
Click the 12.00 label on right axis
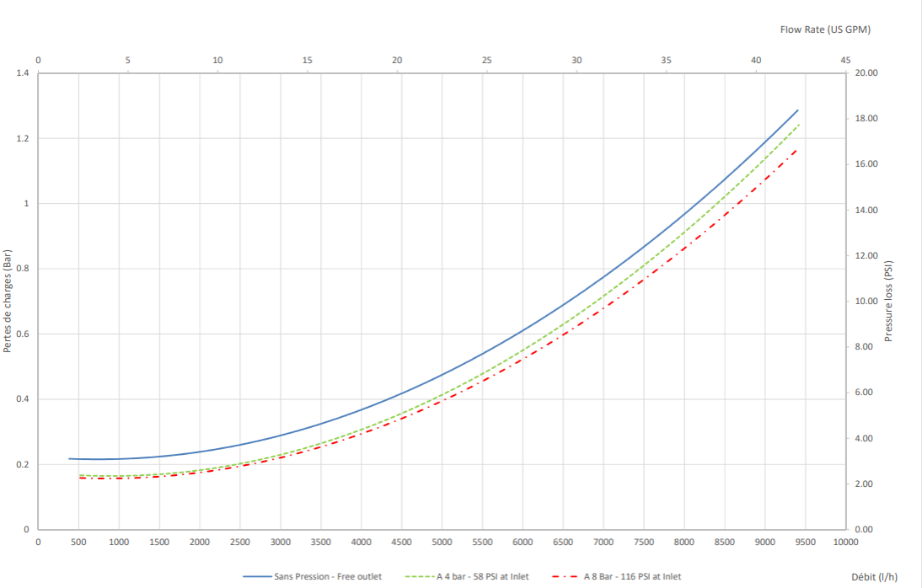(866, 256)
